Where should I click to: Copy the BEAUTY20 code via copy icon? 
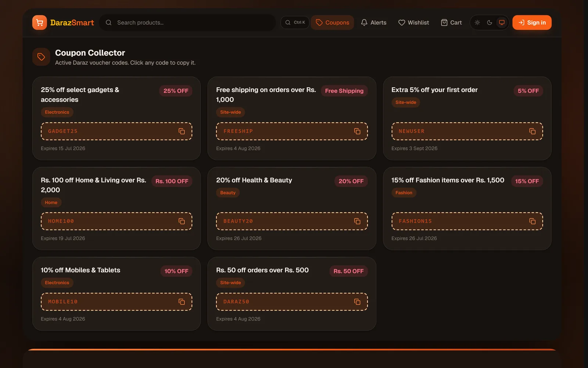tap(357, 221)
